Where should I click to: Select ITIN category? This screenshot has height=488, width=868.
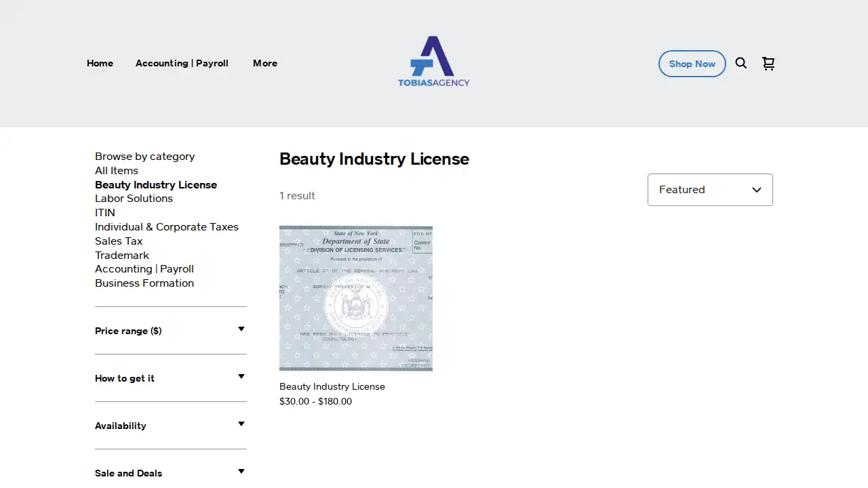[x=105, y=213]
